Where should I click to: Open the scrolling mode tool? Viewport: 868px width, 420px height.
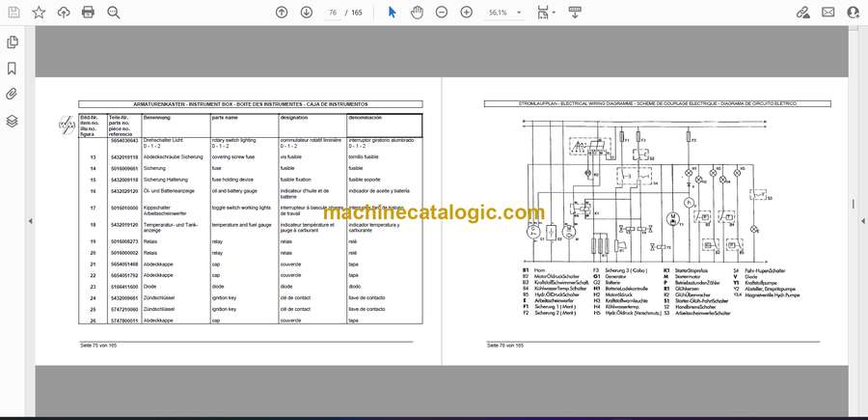coord(575,13)
